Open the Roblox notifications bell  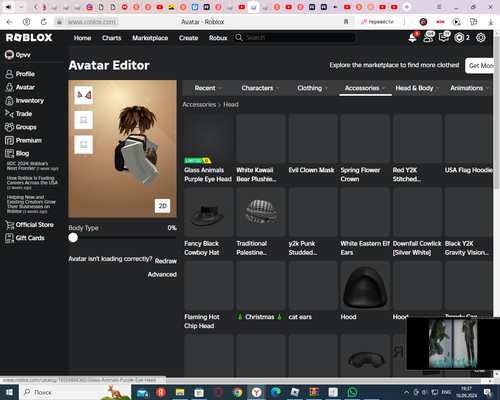(413, 38)
